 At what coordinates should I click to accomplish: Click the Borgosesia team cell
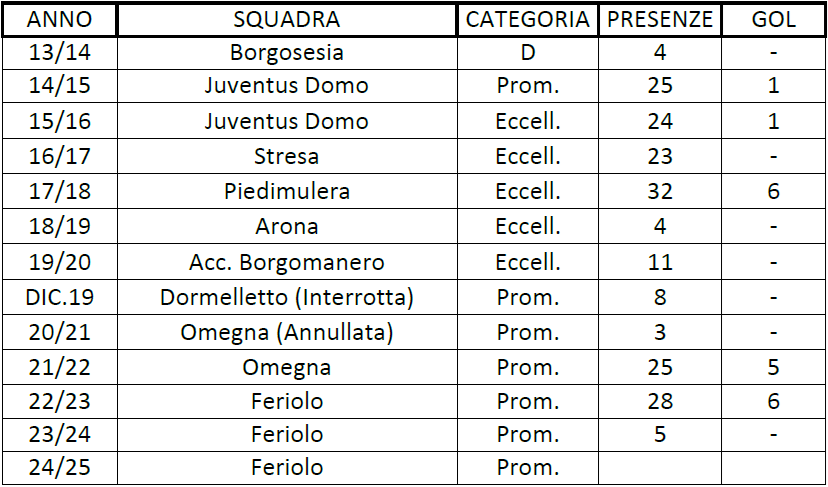coord(287,53)
